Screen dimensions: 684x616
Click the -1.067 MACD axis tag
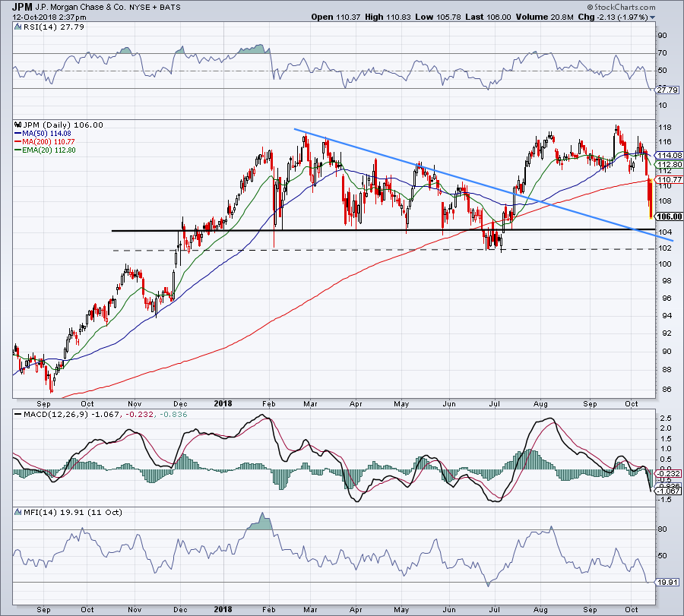(669, 491)
